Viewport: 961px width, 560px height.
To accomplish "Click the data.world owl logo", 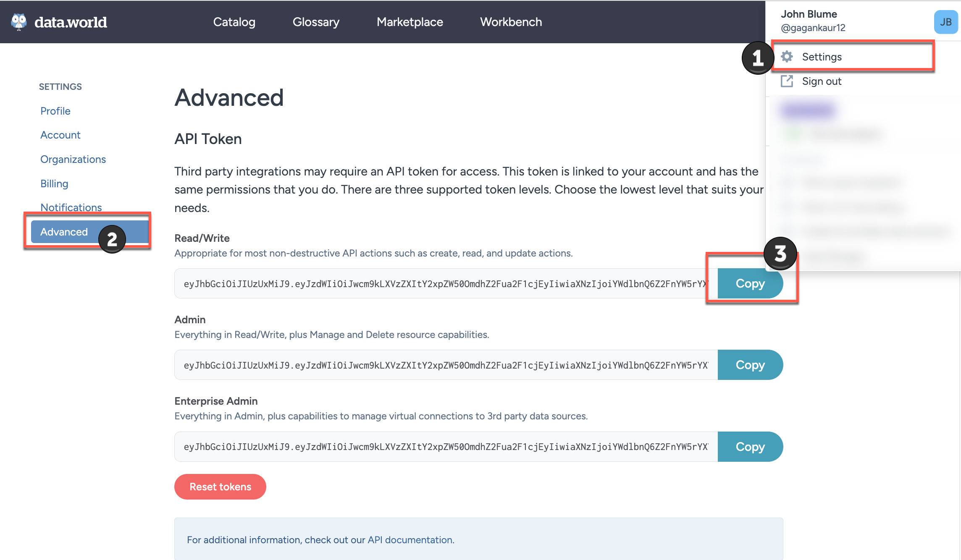I will [18, 21].
